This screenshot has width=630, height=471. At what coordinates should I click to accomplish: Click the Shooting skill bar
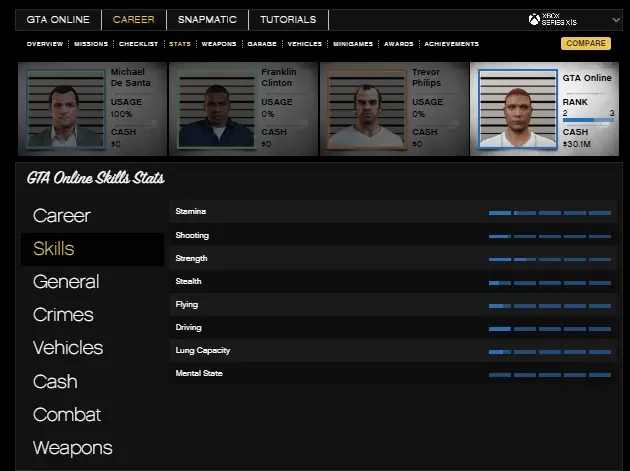pyautogui.click(x=550, y=236)
